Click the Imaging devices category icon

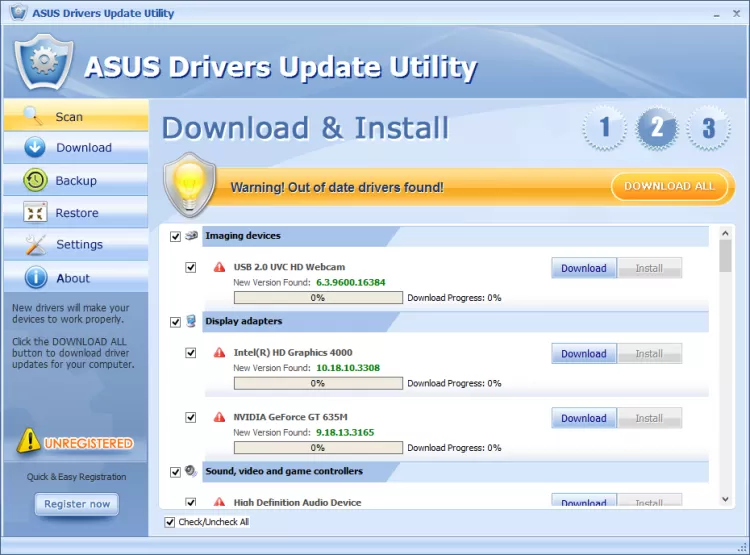click(x=191, y=235)
